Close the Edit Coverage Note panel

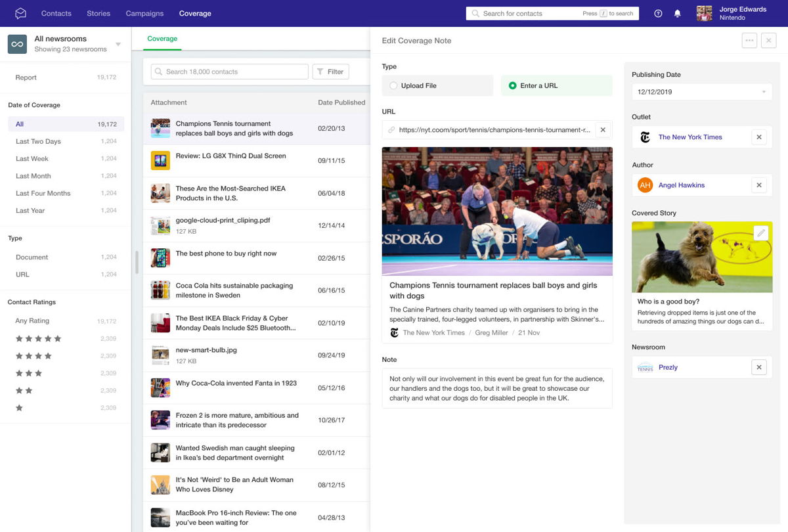pyautogui.click(x=768, y=41)
